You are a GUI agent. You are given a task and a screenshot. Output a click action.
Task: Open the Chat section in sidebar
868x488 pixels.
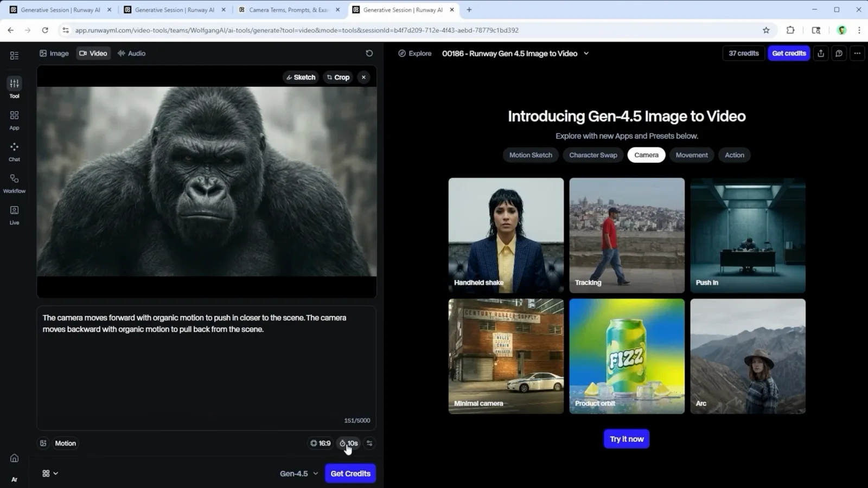coord(14,152)
